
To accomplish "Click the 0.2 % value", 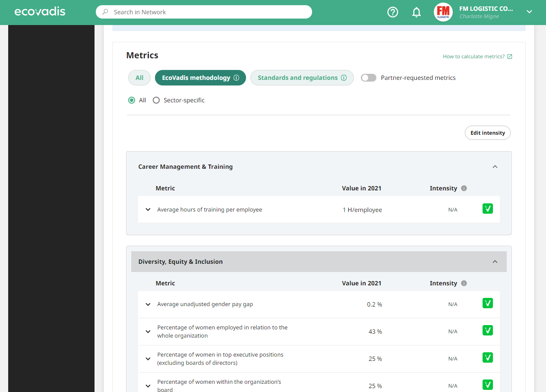I will [375, 304].
